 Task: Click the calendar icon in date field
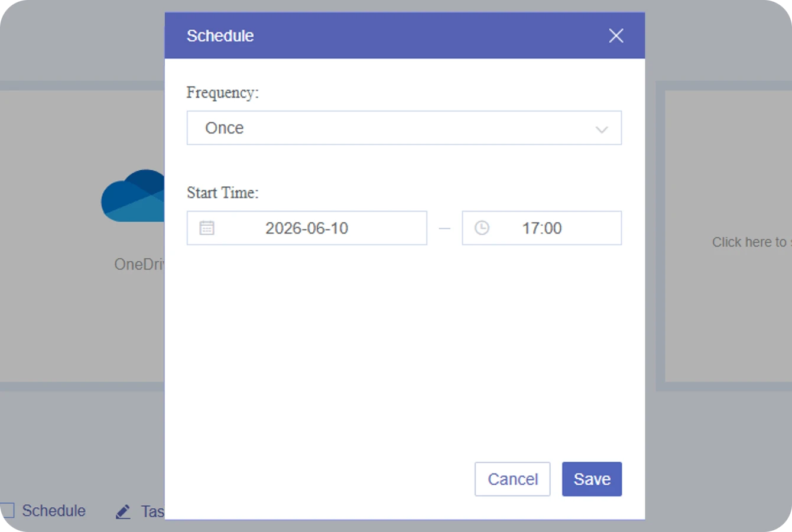point(207,228)
